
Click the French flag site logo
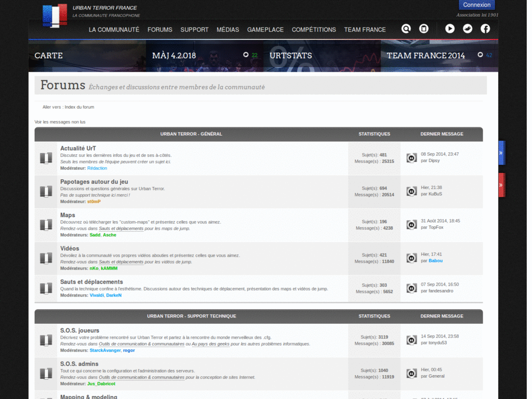tap(55, 15)
